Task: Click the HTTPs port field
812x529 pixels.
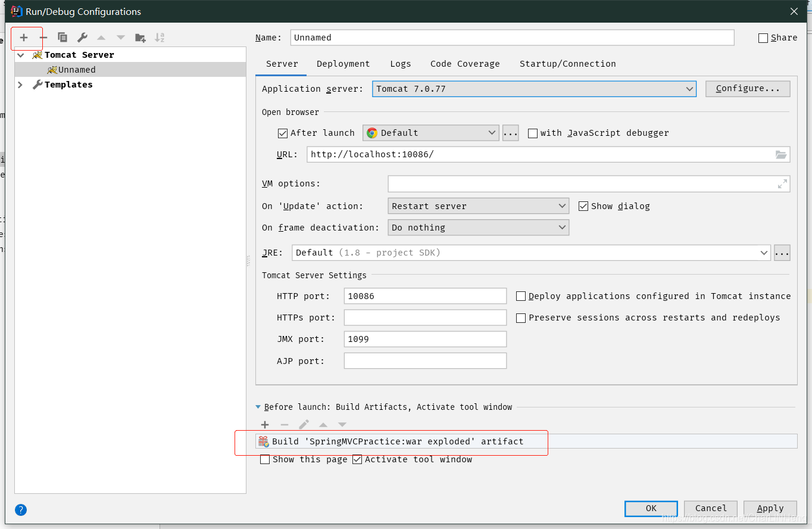Action: pyautogui.click(x=425, y=318)
